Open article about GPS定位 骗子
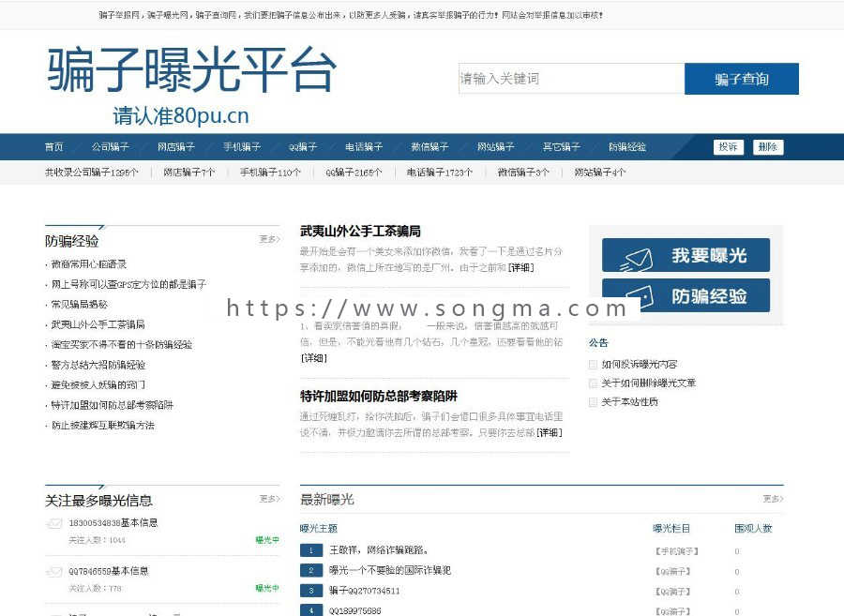Viewport: 844px width, 616px height. (128, 284)
